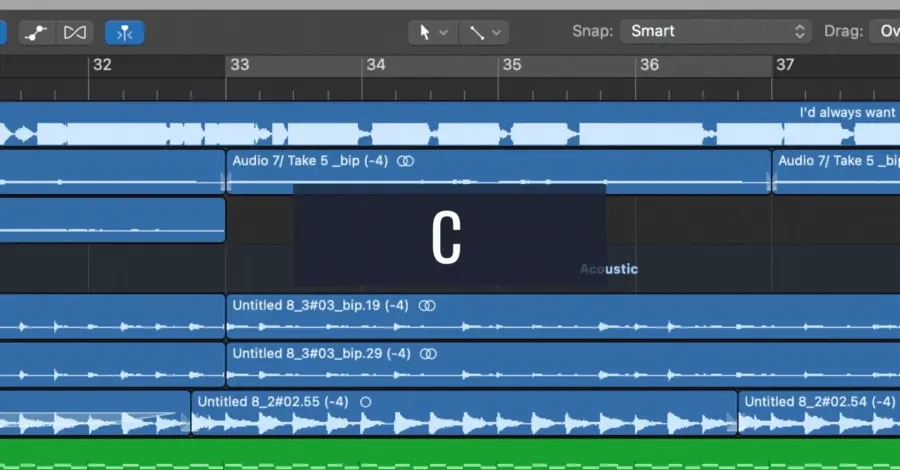Open the Drag mode dropdown
This screenshot has height=470, width=900.
(885, 32)
